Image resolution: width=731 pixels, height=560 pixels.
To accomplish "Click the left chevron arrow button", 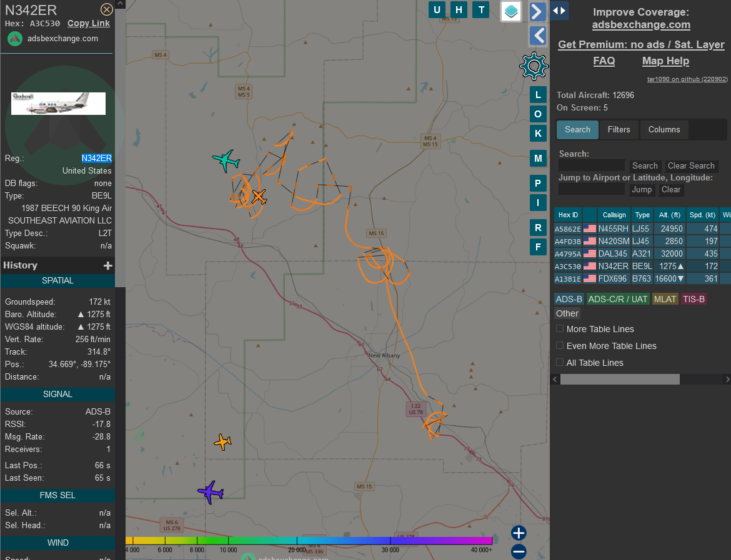I will 537,36.
